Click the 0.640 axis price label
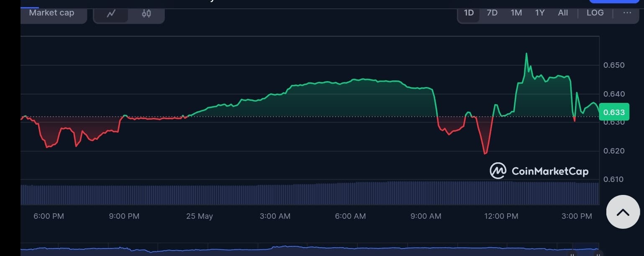Viewport: 644px width, 256px height. pos(614,94)
